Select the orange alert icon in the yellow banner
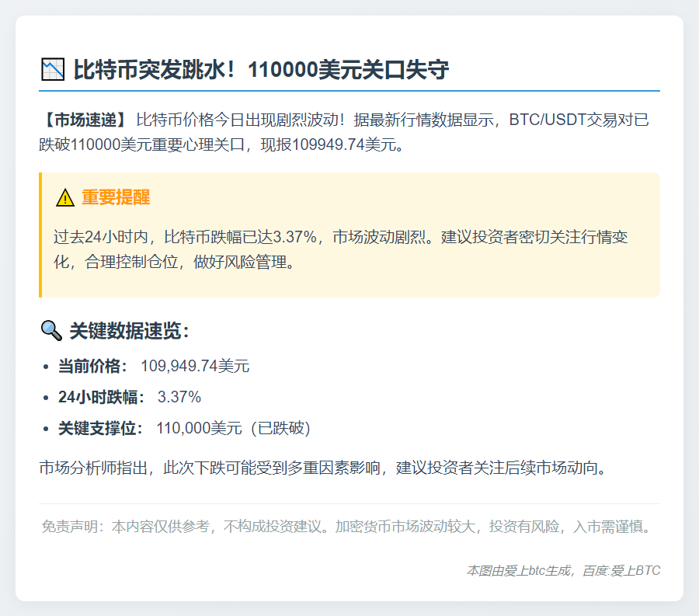 click(x=64, y=198)
